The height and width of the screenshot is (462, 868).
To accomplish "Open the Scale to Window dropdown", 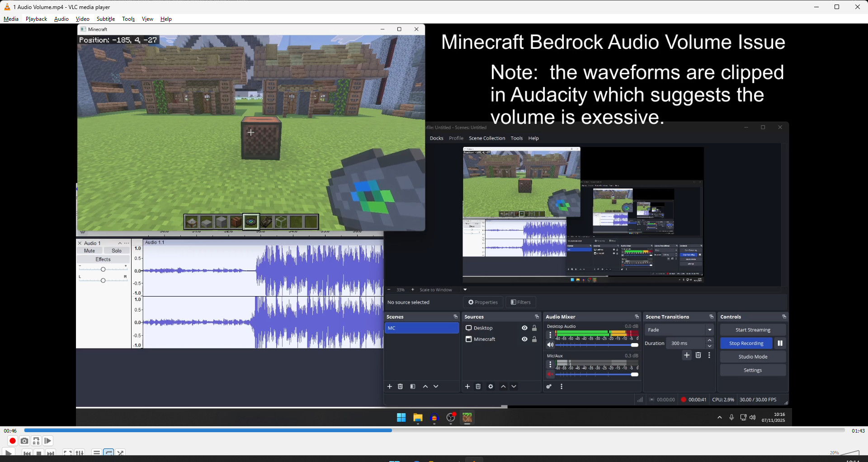I will click(465, 290).
